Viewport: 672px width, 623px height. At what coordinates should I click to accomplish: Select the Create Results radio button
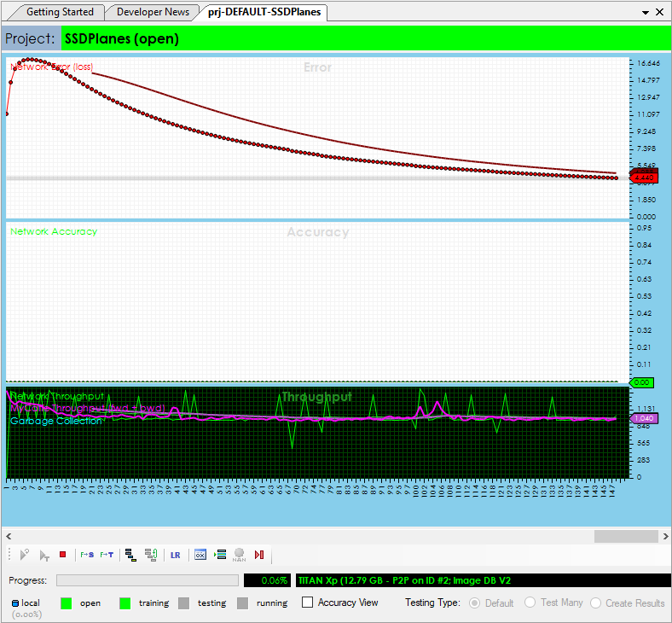(596, 603)
